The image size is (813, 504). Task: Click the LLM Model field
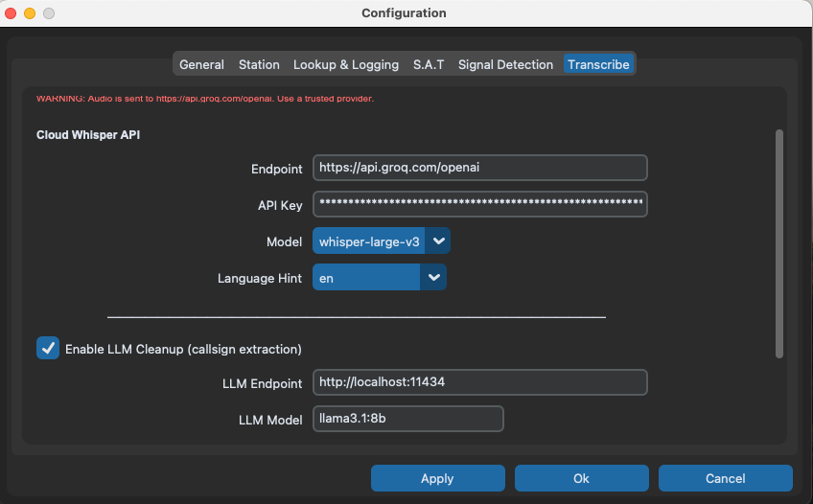click(408, 419)
